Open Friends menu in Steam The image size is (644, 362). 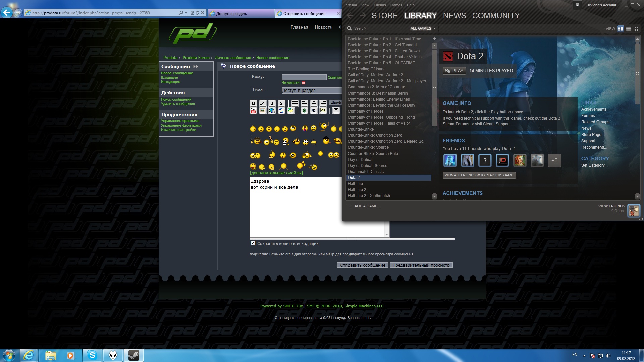click(x=379, y=5)
